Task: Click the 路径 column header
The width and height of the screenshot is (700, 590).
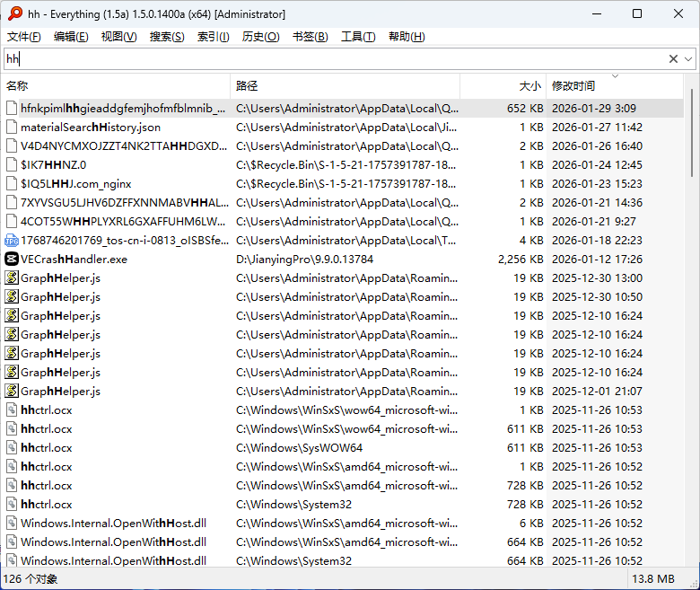Action: pyautogui.click(x=247, y=86)
